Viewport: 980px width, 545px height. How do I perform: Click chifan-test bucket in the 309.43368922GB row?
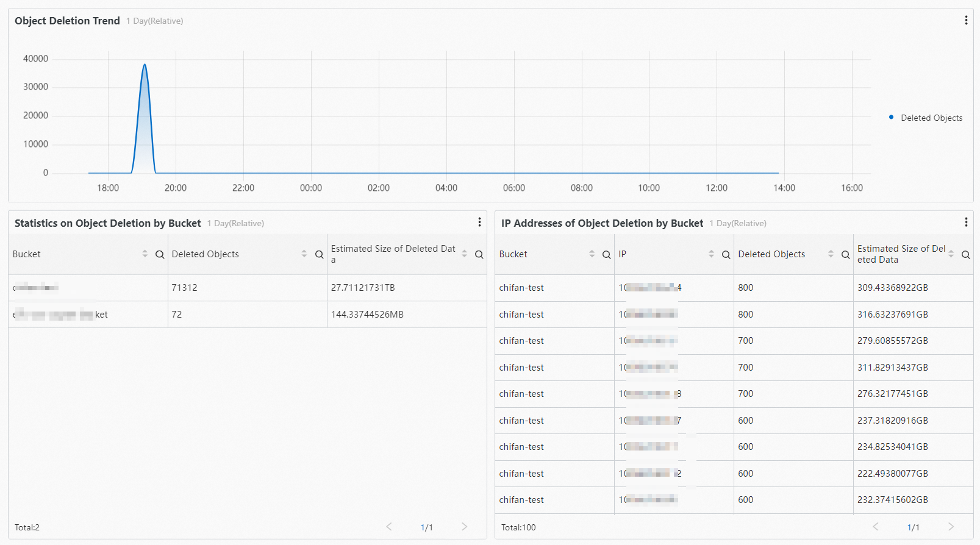(521, 288)
